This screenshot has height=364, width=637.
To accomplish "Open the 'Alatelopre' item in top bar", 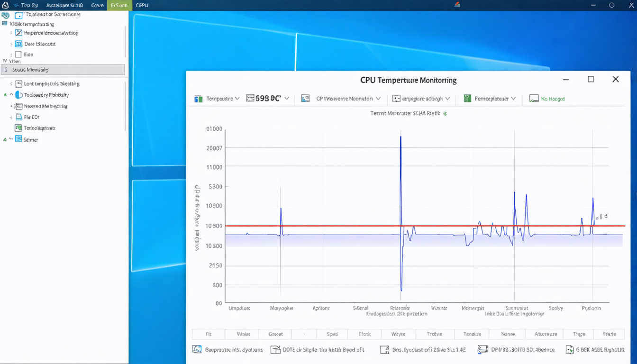I will pyautogui.click(x=64, y=5).
